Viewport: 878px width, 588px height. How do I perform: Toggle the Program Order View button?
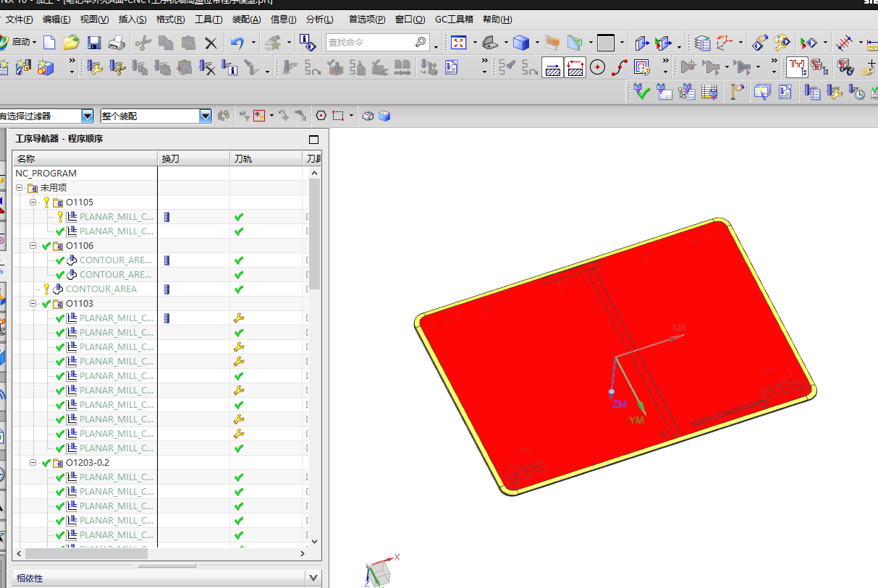point(797,68)
